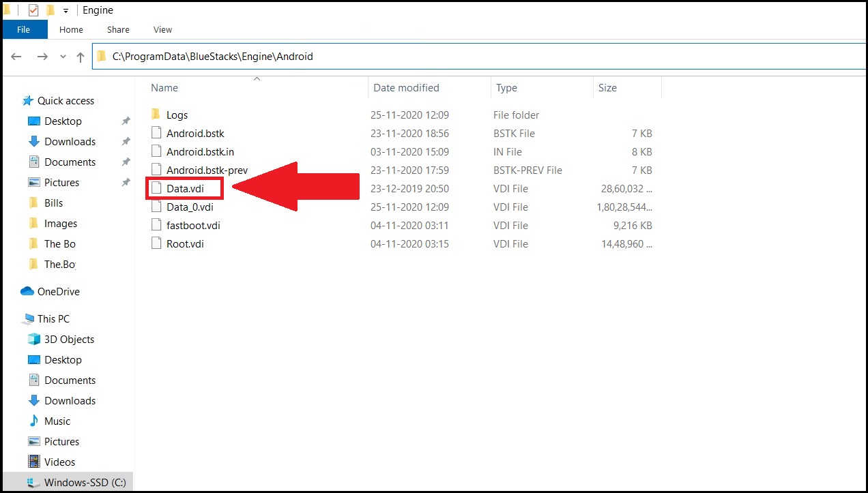This screenshot has width=868, height=493.
Task: Open Music under This PC
Action: point(57,421)
